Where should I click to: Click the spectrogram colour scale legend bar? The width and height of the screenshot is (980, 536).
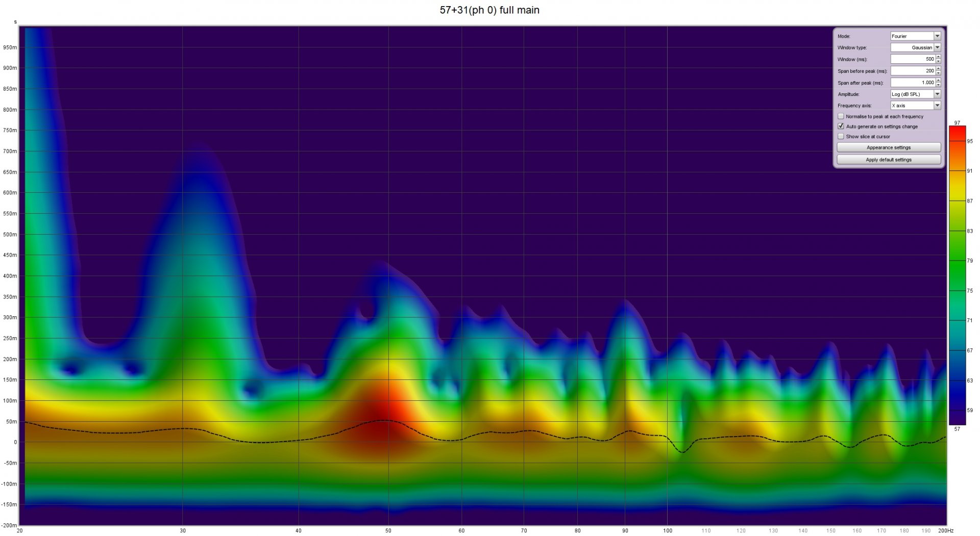coord(957,275)
